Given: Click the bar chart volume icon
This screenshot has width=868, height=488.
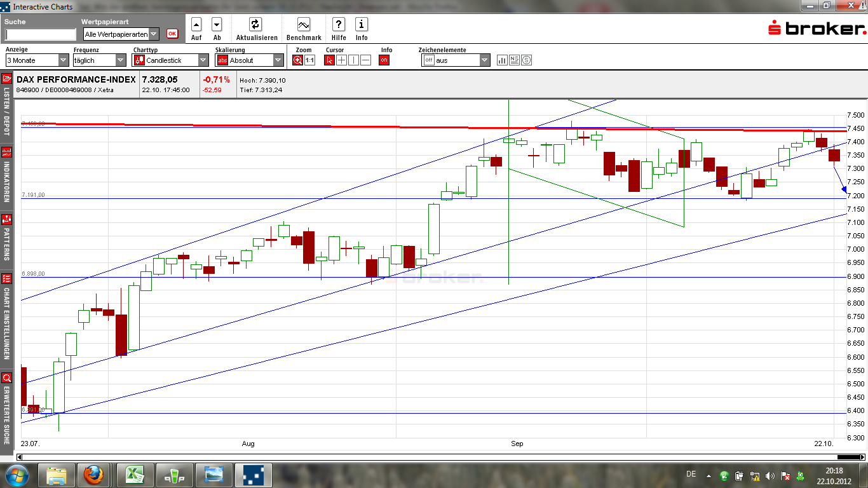Looking at the screenshot, I should (x=502, y=60).
